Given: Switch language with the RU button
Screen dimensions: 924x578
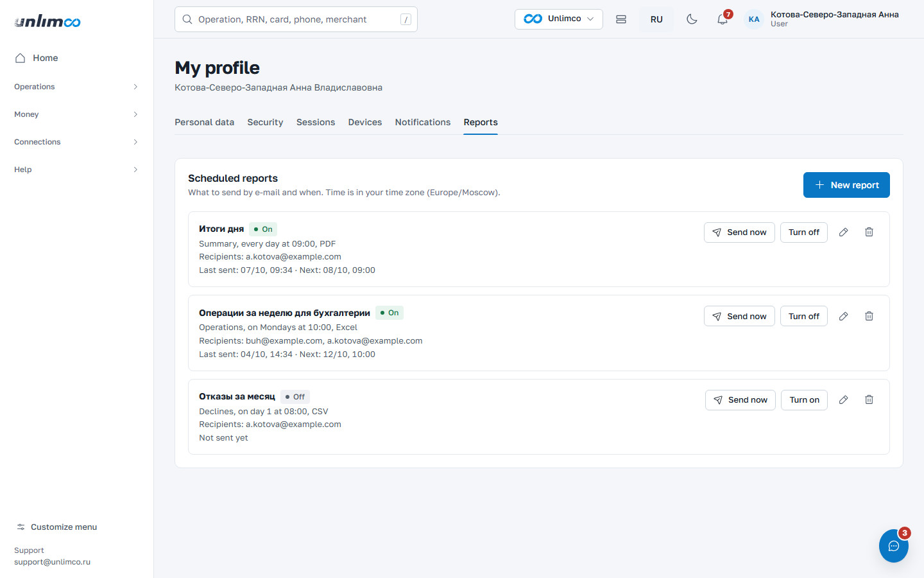Looking at the screenshot, I should coord(656,19).
